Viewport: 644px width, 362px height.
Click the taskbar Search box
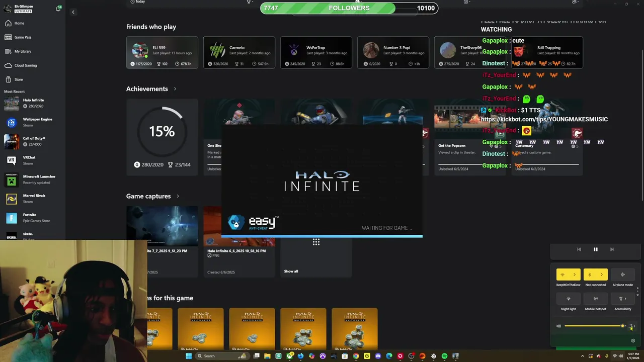coord(222,356)
